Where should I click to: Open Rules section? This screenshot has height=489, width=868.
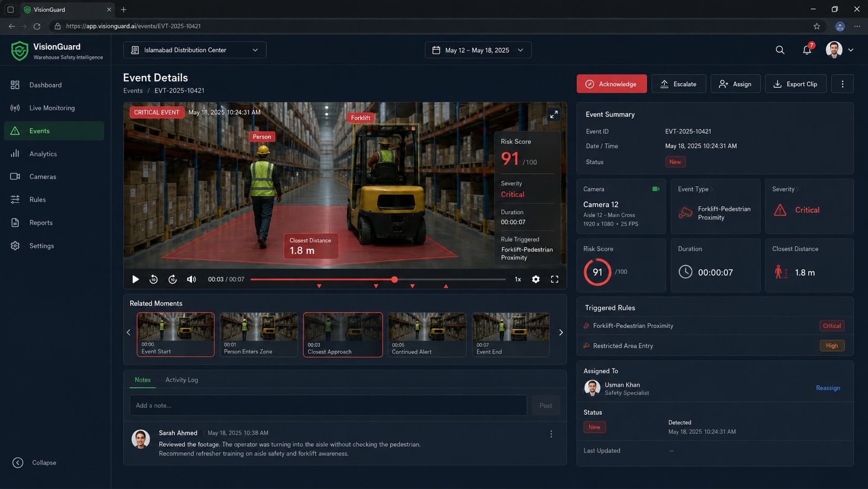tap(54, 200)
